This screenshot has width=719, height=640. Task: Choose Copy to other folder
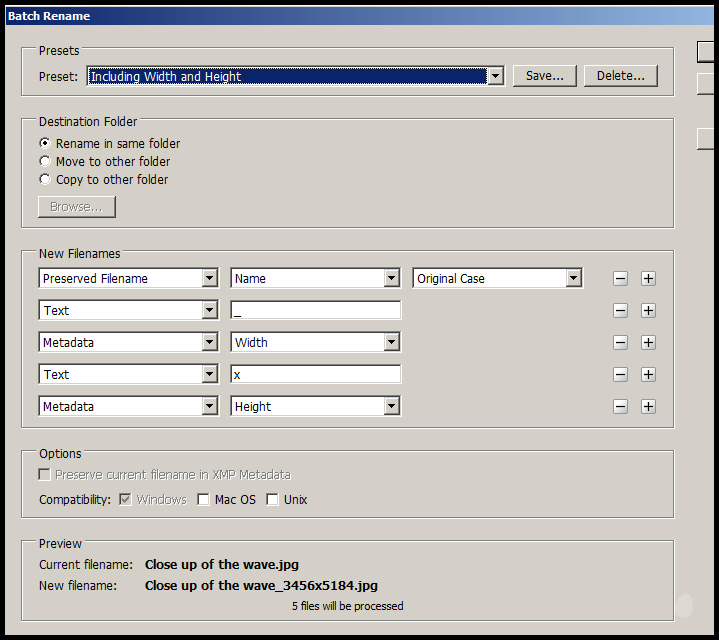coord(45,179)
